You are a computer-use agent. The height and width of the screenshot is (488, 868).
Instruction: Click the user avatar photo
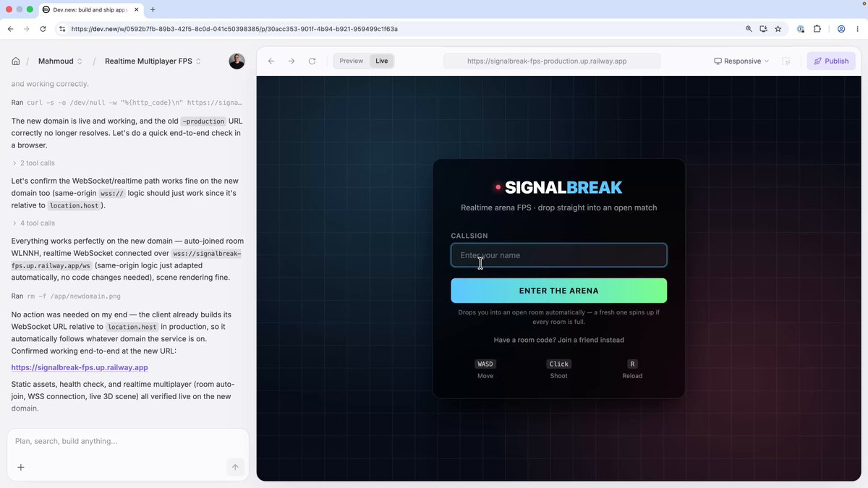coord(237,61)
